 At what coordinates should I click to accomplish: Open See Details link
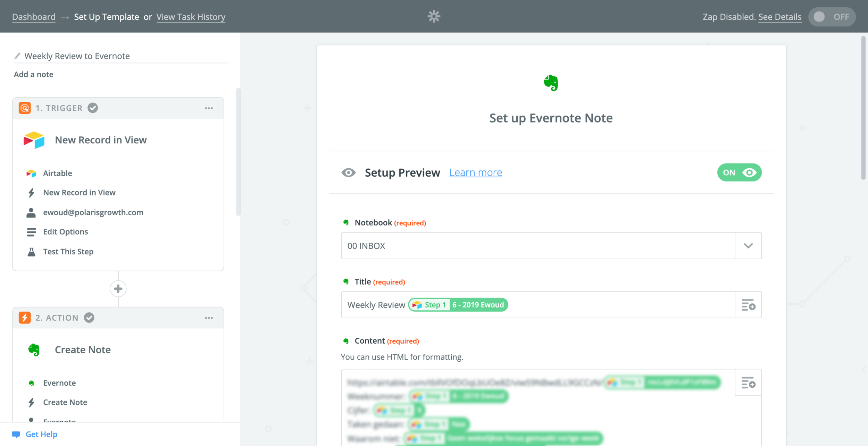pyautogui.click(x=779, y=17)
